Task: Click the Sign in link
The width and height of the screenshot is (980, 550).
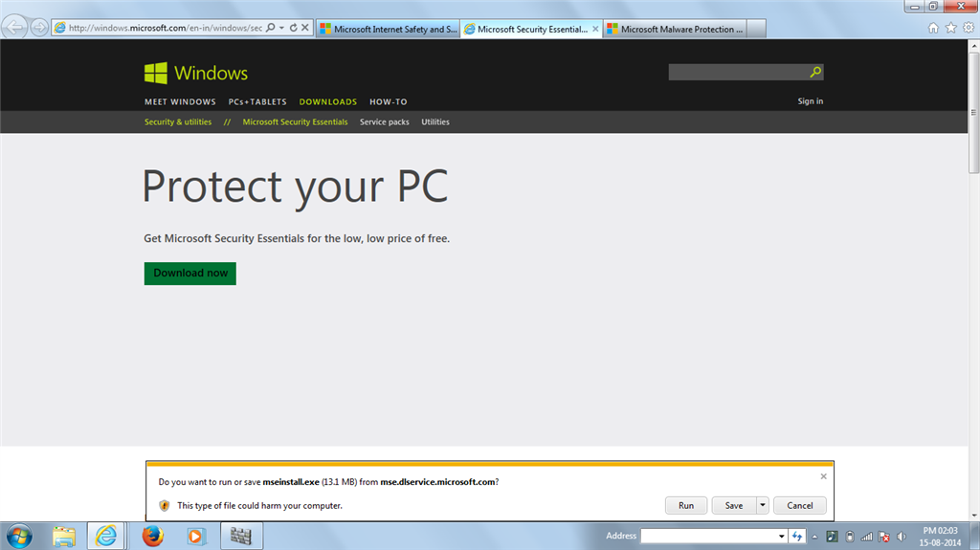Action: [810, 101]
